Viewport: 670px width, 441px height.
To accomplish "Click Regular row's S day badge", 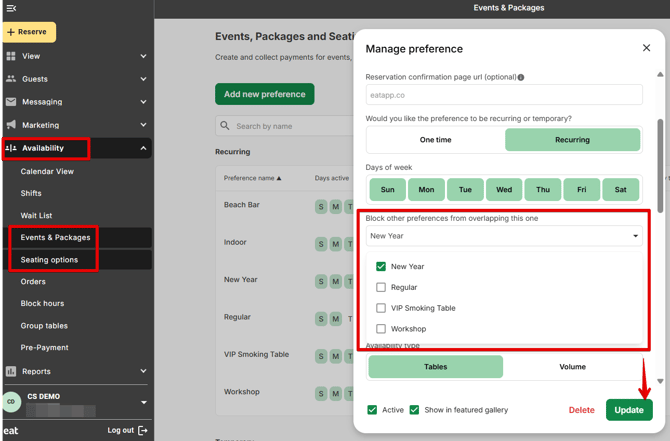I will coord(321,319).
